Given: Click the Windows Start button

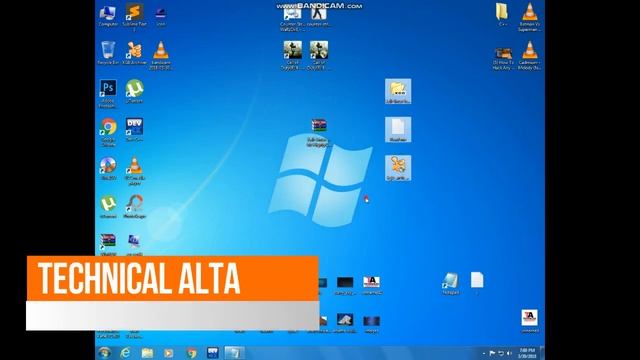Looking at the screenshot, I should click(104, 353).
